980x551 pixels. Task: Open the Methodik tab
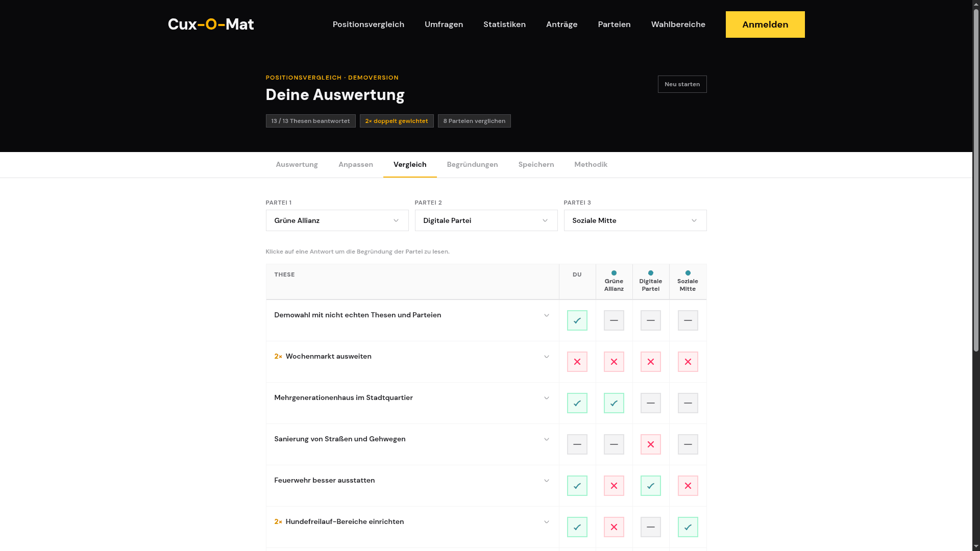(x=591, y=164)
